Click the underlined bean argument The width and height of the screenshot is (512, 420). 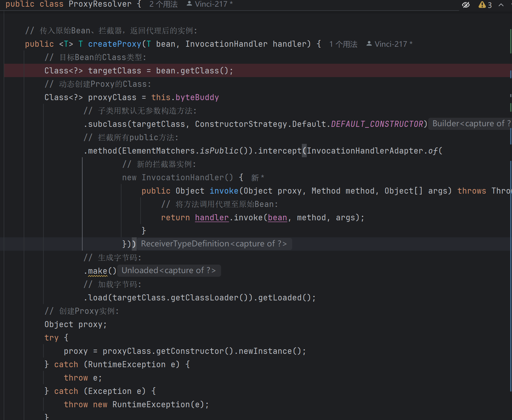(x=277, y=218)
